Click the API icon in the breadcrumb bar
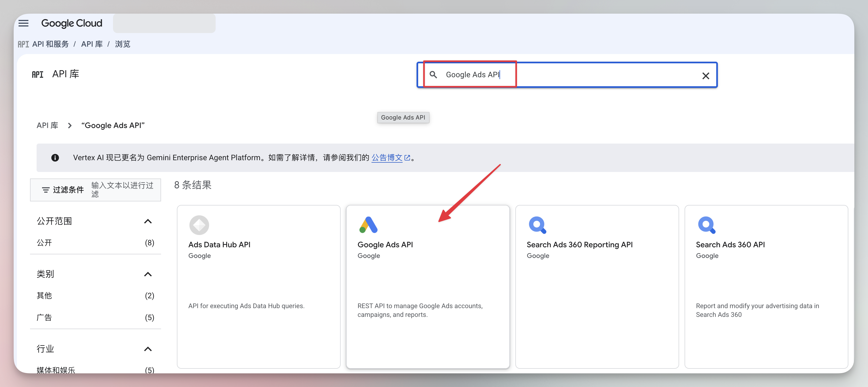Screen dimensions: 868x387 [x=23, y=44]
